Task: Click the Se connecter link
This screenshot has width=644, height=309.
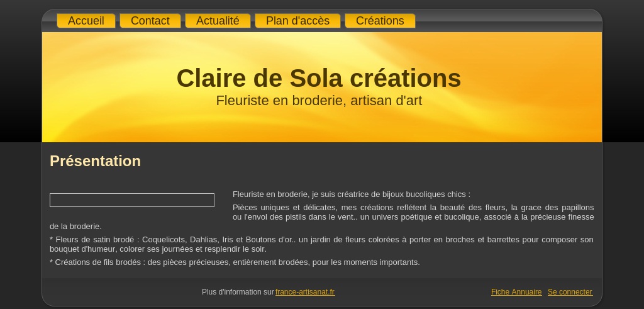Action: (x=570, y=292)
